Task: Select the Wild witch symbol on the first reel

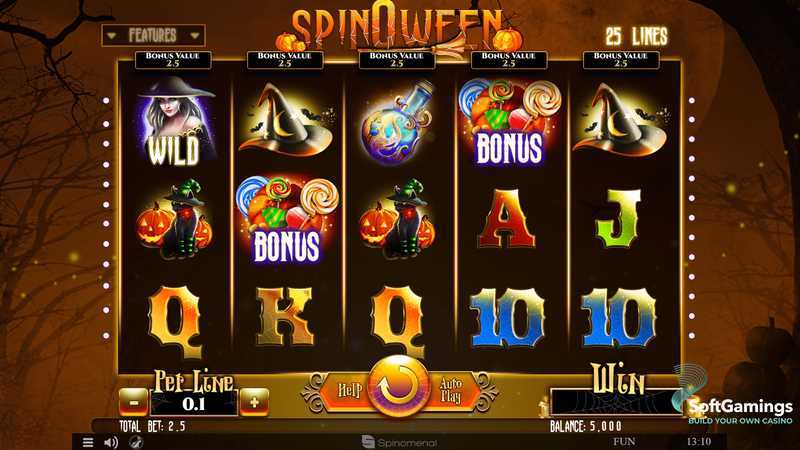Action: click(x=174, y=122)
